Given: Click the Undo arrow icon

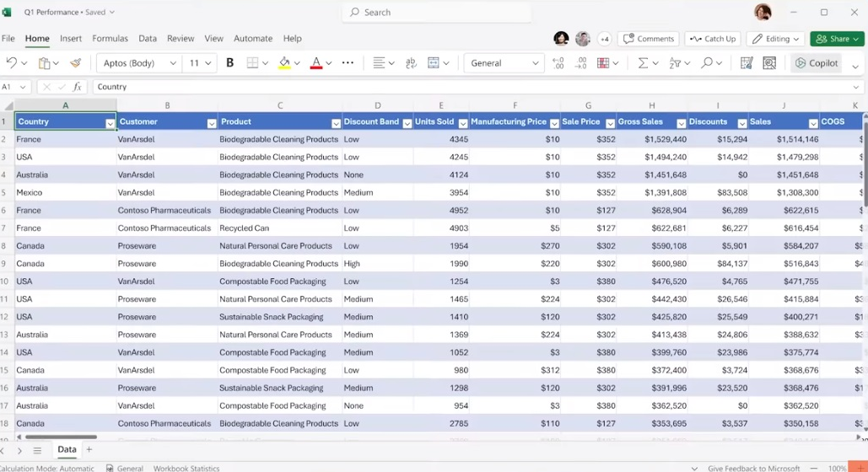Looking at the screenshot, I should [x=11, y=63].
